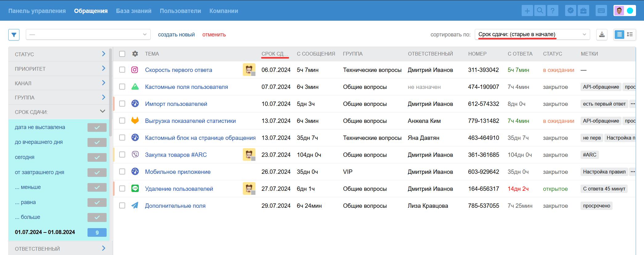Viewport: 644px width, 255px height.
Task: Open Компании menu item
Action: click(224, 11)
